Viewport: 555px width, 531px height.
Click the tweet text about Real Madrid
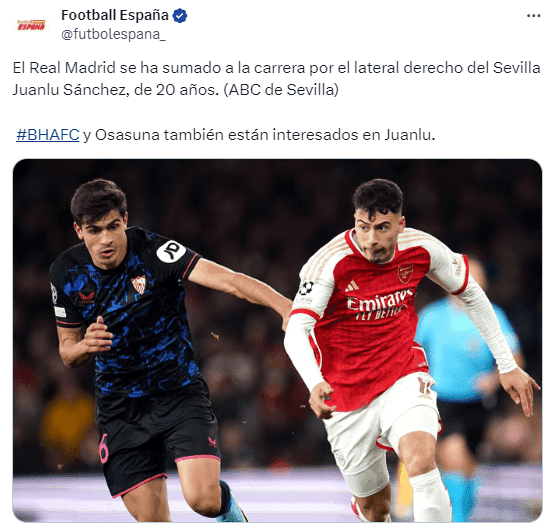tap(276, 79)
